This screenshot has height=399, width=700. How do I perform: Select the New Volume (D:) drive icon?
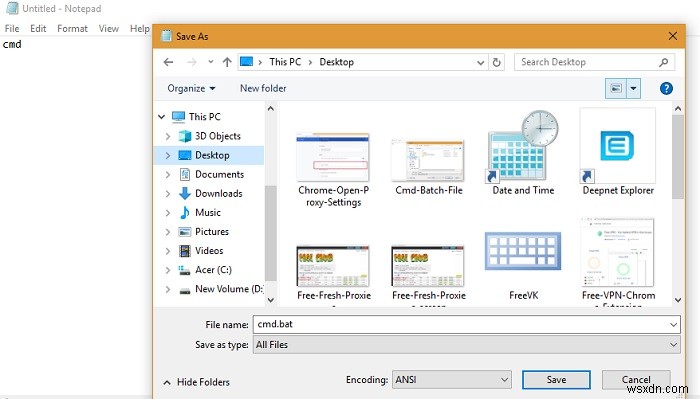[184, 290]
